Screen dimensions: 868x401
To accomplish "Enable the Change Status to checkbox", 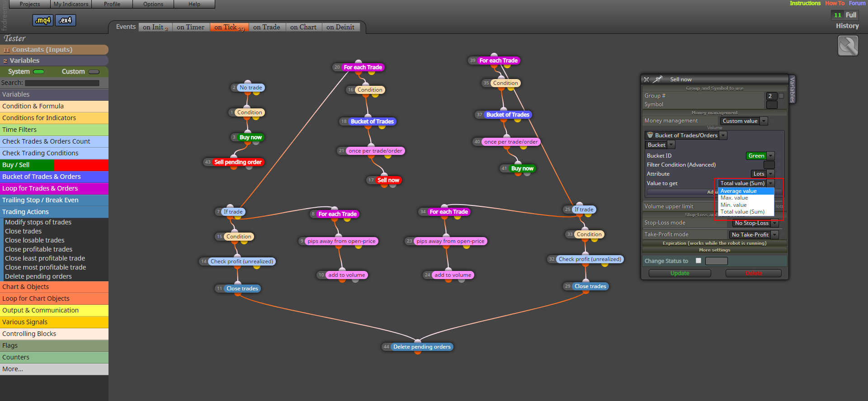I will click(698, 261).
